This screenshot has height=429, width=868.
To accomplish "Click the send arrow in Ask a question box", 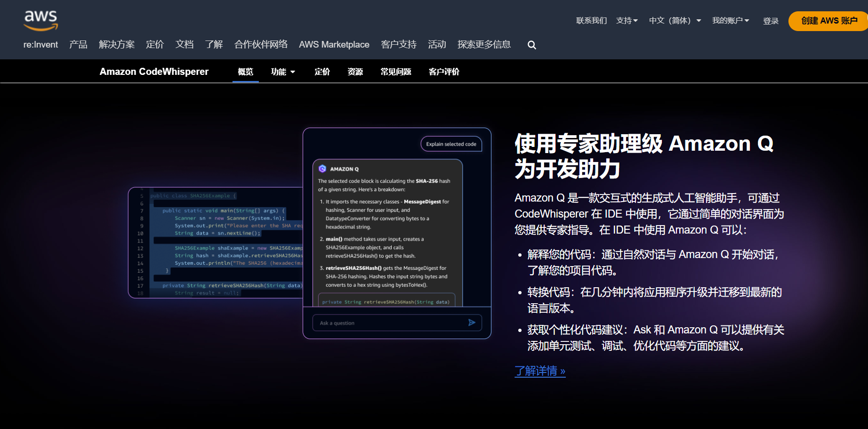I will click(472, 323).
